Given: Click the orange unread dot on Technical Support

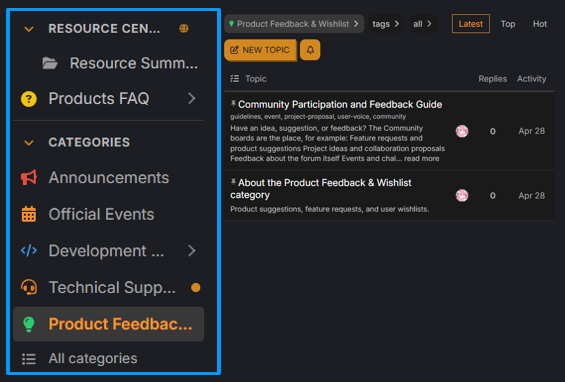Looking at the screenshot, I should [x=196, y=287].
